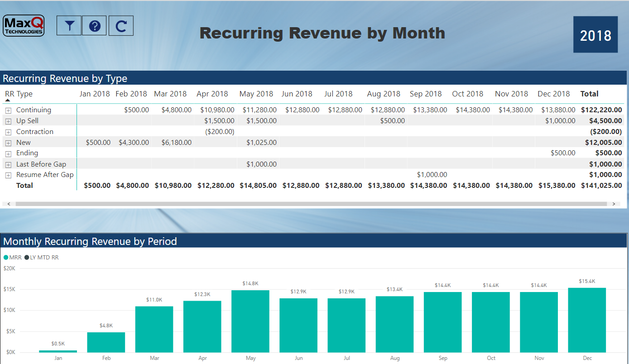Select the Jun bar in chart
This screenshot has height=364, width=629.
tap(298, 325)
